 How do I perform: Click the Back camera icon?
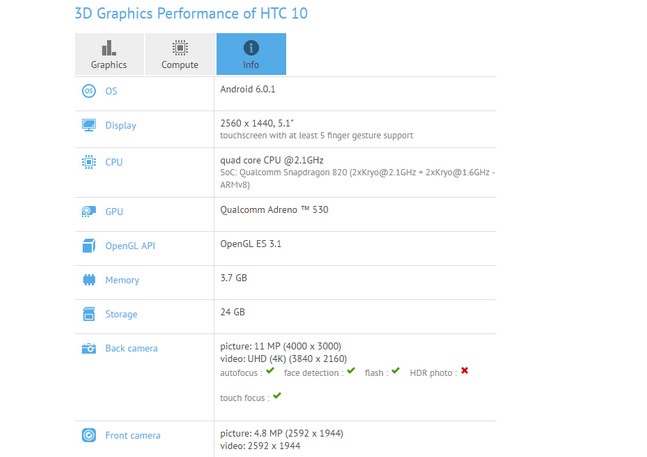[89, 349]
